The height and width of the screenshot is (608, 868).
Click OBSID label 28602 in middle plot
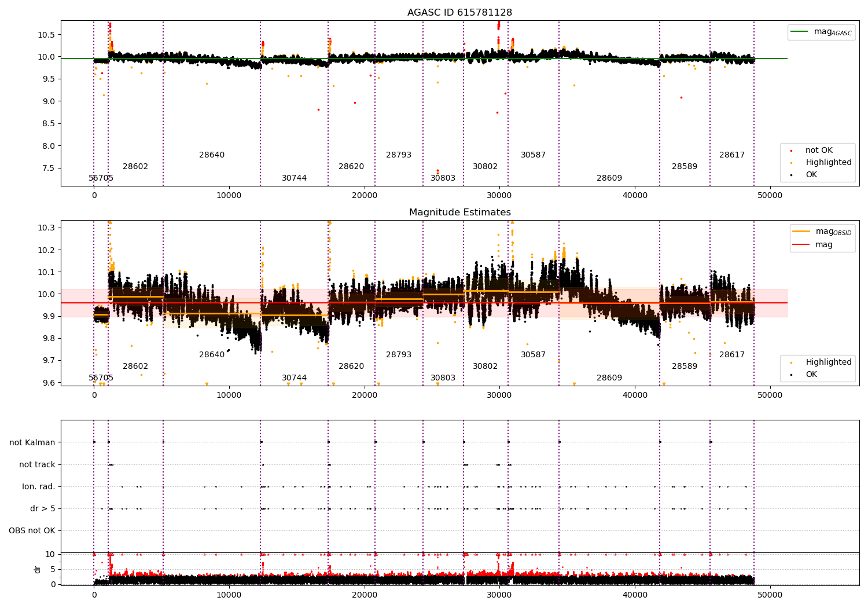pos(135,367)
